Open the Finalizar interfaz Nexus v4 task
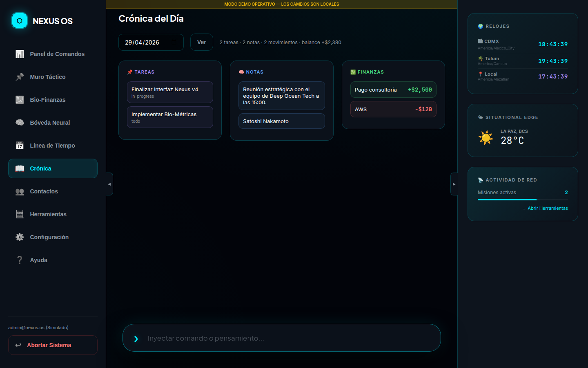This screenshot has height=368, width=588. click(170, 92)
